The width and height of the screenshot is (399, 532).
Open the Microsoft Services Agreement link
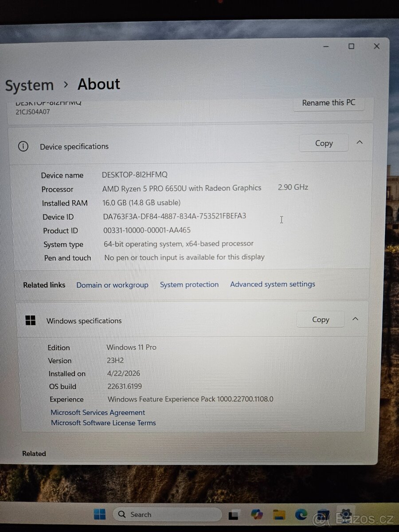(98, 412)
